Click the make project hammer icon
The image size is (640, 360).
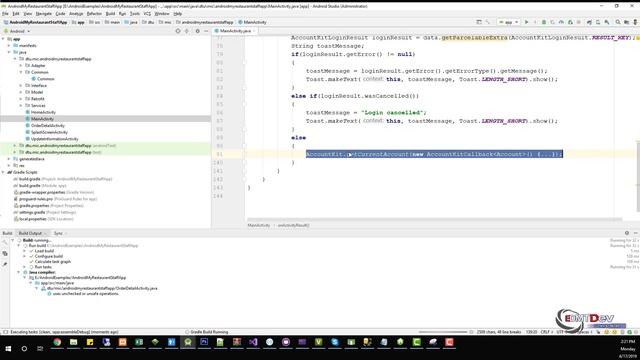pos(487,22)
